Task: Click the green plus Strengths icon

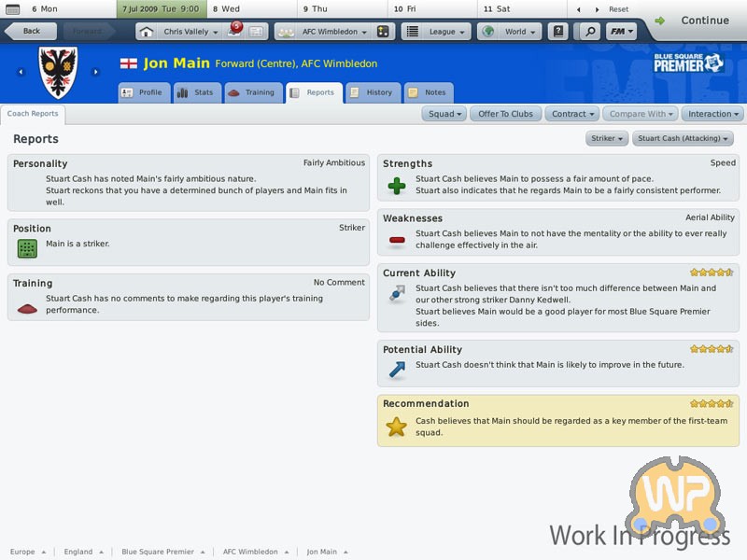Action: pyautogui.click(x=397, y=186)
